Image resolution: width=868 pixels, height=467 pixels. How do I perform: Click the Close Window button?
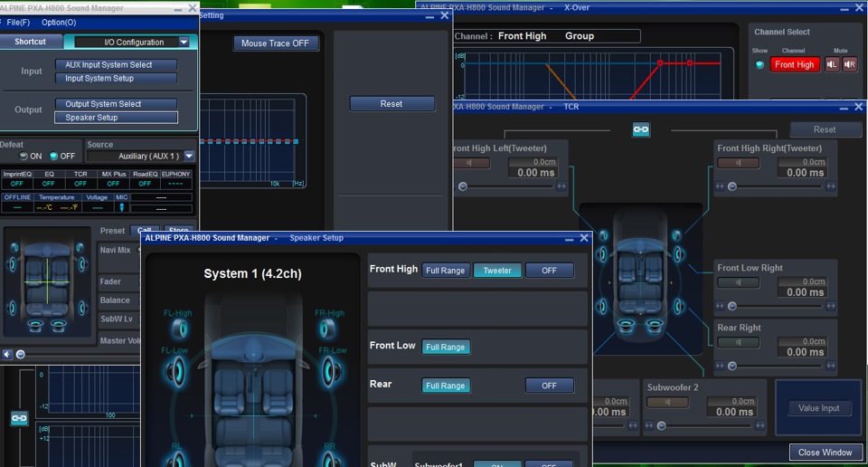pyautogui.click(x=826, y=453)
